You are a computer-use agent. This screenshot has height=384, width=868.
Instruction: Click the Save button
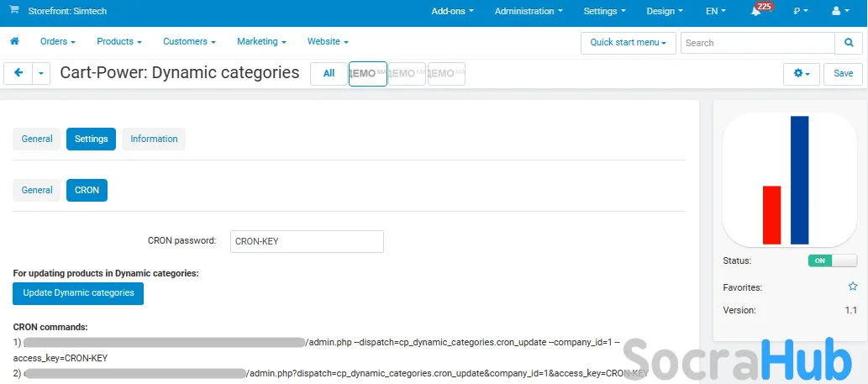point(843,74)
